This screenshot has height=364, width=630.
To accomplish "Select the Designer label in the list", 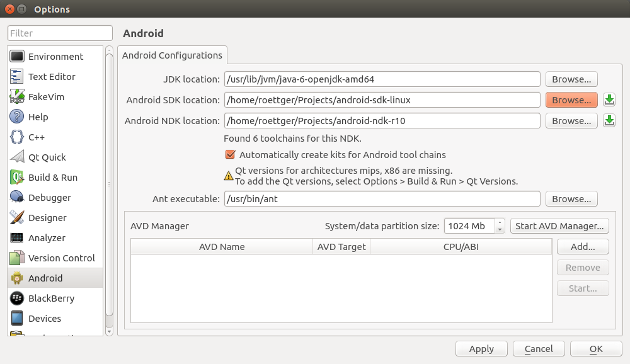I will pyautogui.click(x=47, y=217).
